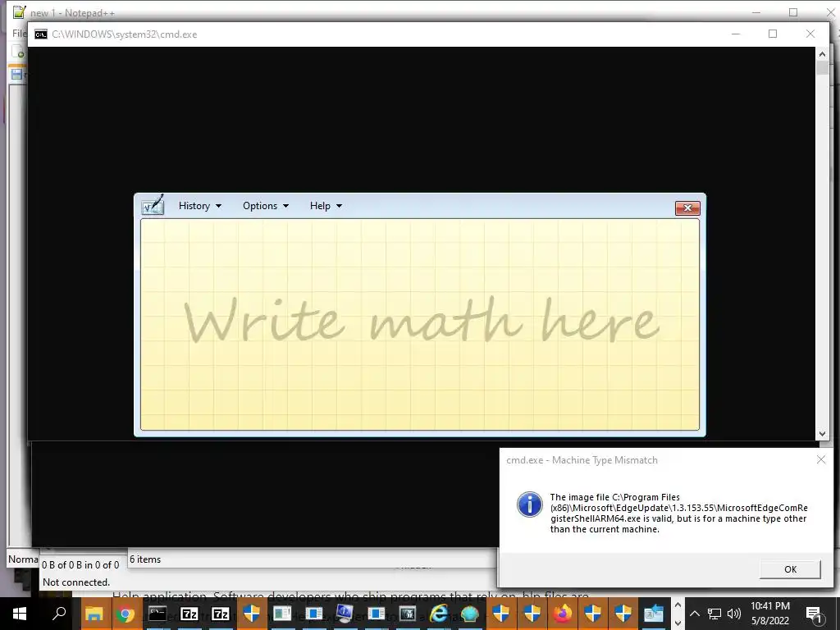
Task: Click the Notepad++ title bar icon
Action: coord(20,11)
